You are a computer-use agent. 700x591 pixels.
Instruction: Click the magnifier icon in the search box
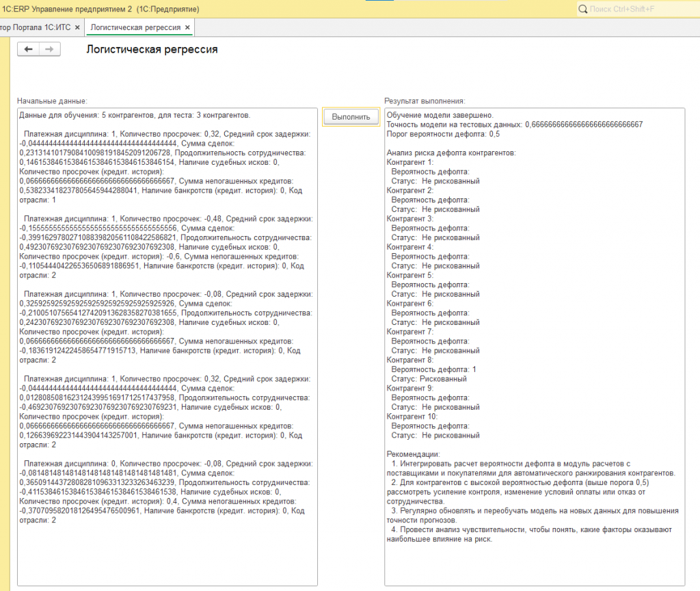pyautogui.click(x=582, y=9)
